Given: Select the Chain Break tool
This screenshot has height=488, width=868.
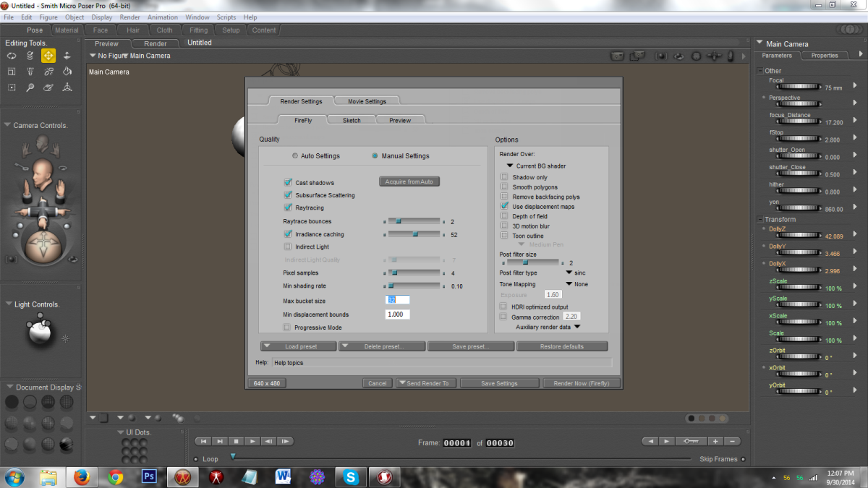Looking at the screenshot, I should click(48, 72).
